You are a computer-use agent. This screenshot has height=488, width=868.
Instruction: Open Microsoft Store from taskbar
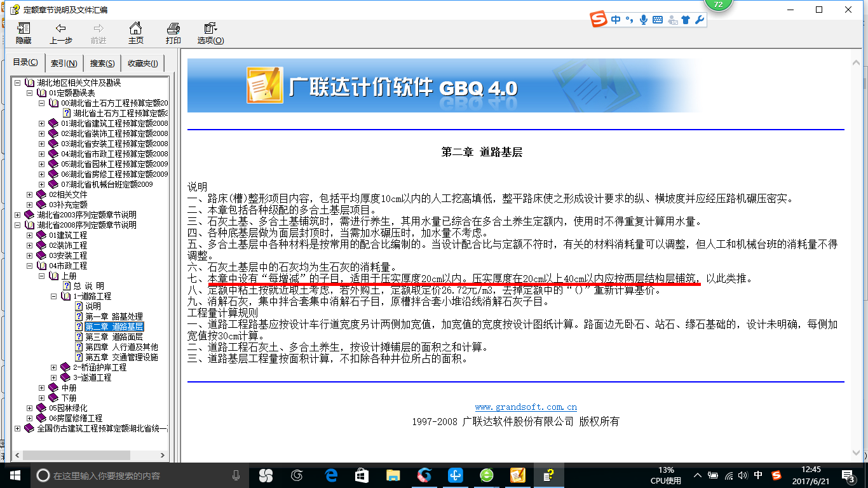coord(362,475)
